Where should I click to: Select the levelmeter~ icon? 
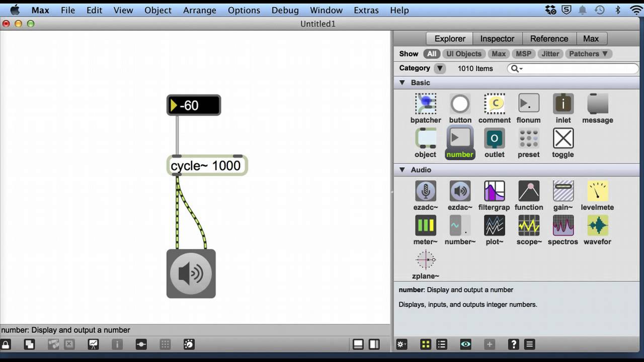pos(597,191)
